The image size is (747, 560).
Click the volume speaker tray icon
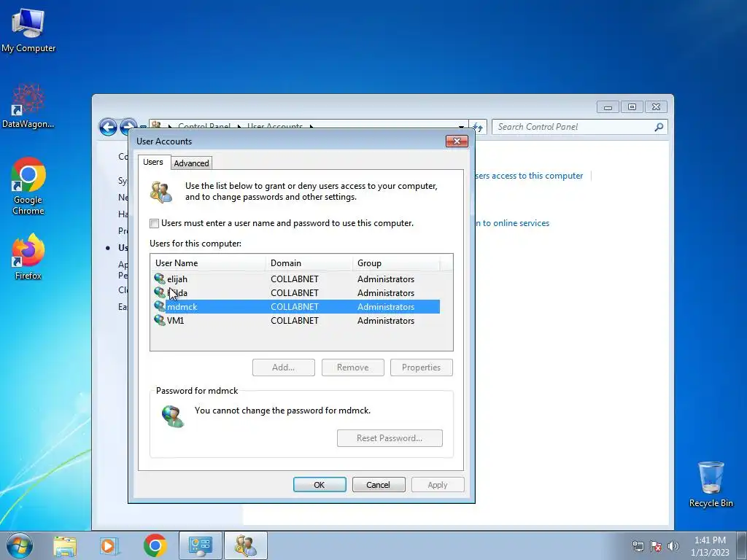point(673,546)
